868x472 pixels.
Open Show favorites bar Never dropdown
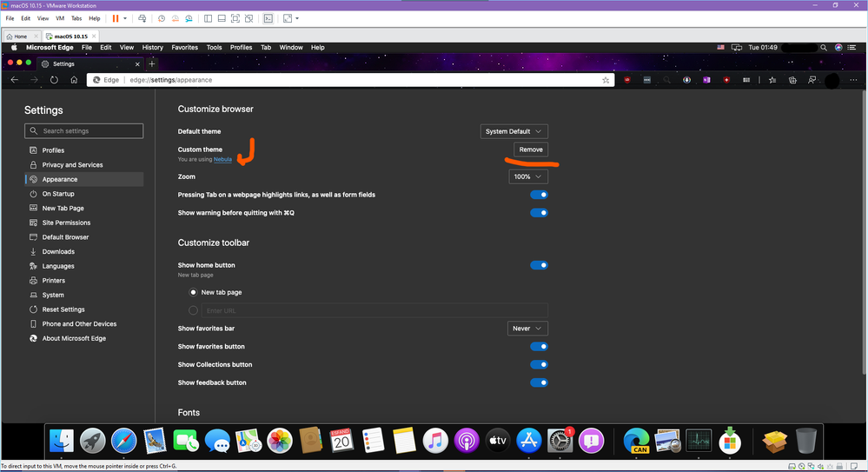coord(527,329)
